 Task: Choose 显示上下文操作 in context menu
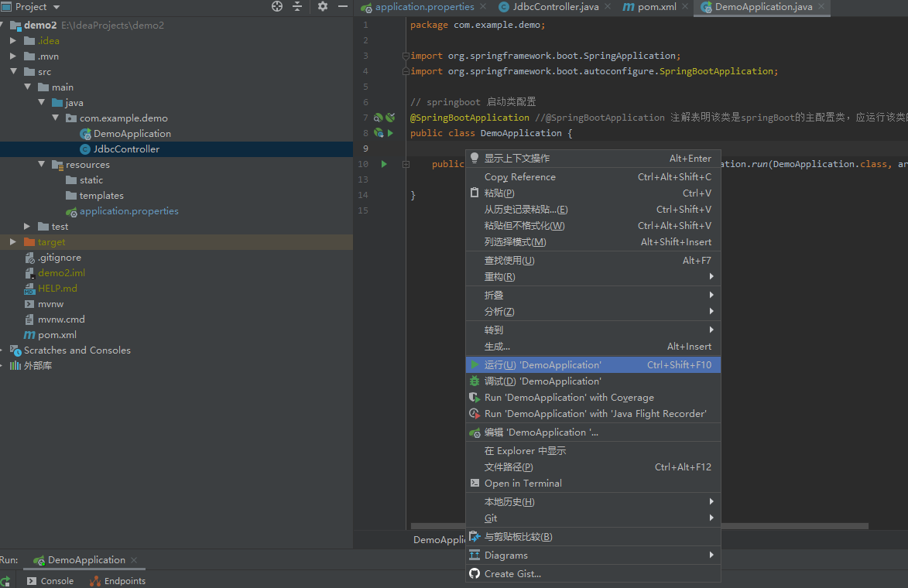coord(593,158)
